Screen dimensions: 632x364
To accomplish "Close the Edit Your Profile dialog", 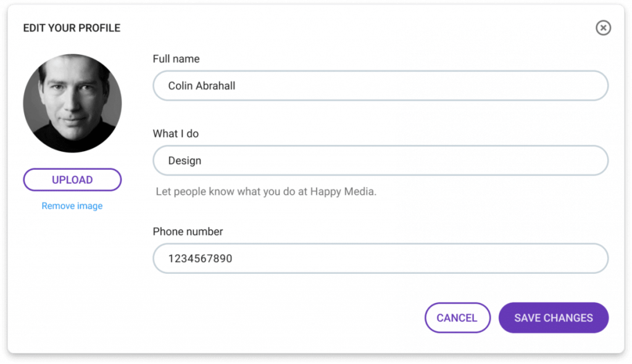I will [603, 28].
